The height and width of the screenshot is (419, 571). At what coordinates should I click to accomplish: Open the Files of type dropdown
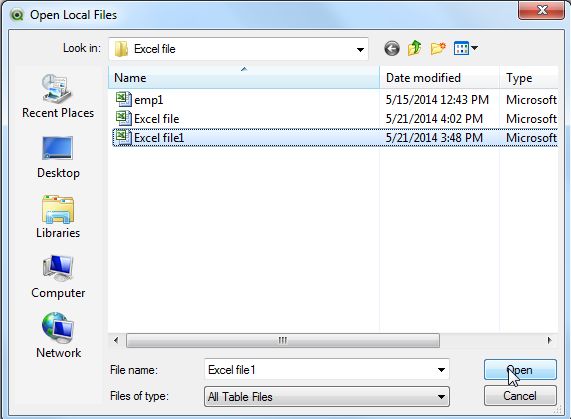[x=327, y=396]
